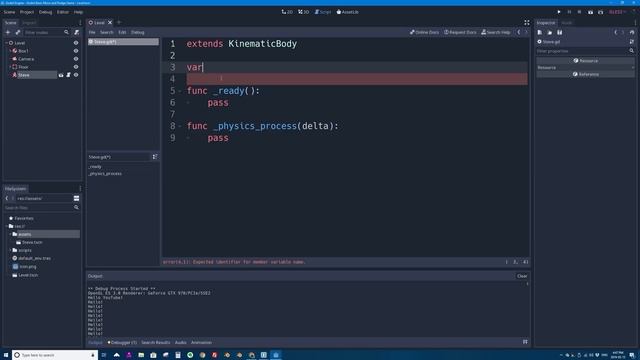Expand the scripts folder
Image resolution: width=640 pixels, height=360 pixels.
10,250
